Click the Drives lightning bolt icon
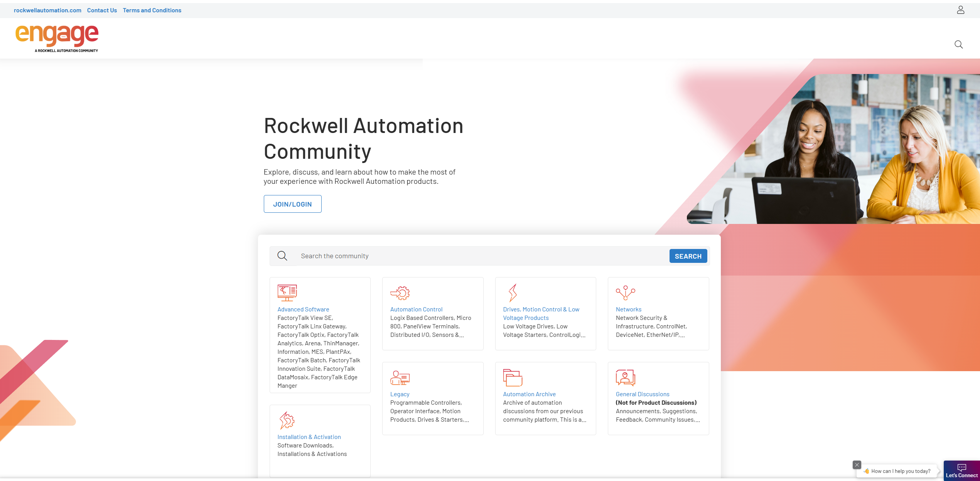980x481 pixels. point(512,293)
